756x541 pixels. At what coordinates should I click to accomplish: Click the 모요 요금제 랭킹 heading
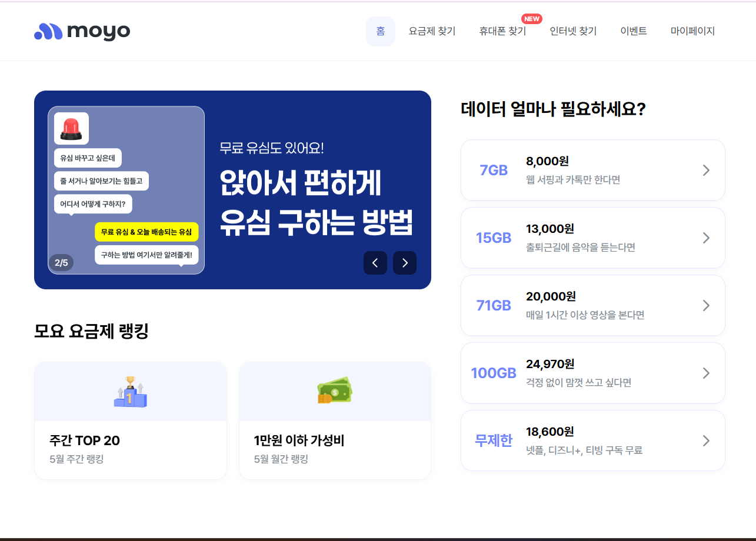(91, 331)
